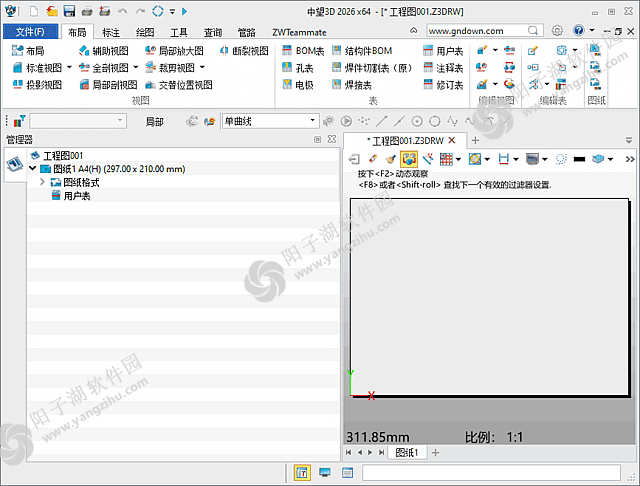Screen dimensions: 640x486
Task: Toggle the highlighted status bar icon
Action: coord(302,473)
